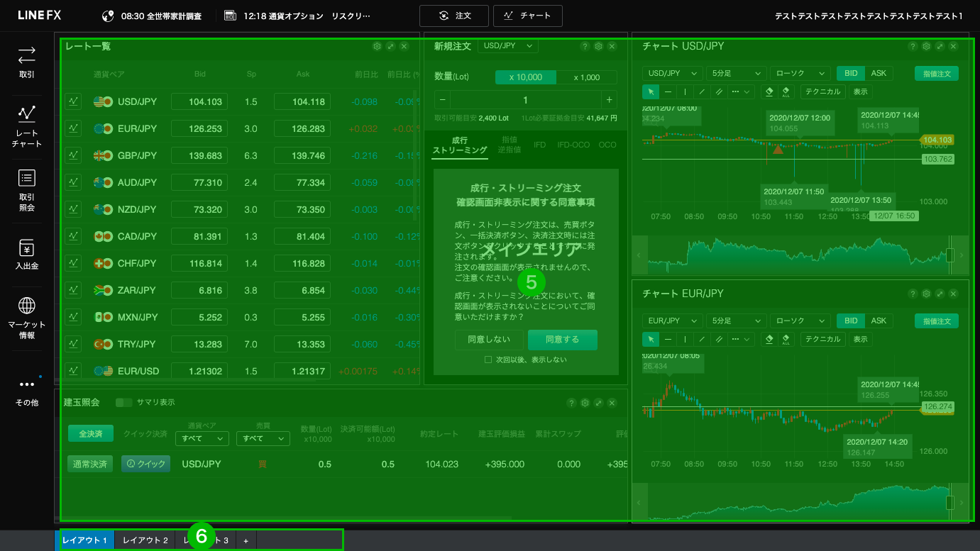Screen dimensions: 980x551
Task: Click help icon in 新規注文 panel
Action: point(585,47)
